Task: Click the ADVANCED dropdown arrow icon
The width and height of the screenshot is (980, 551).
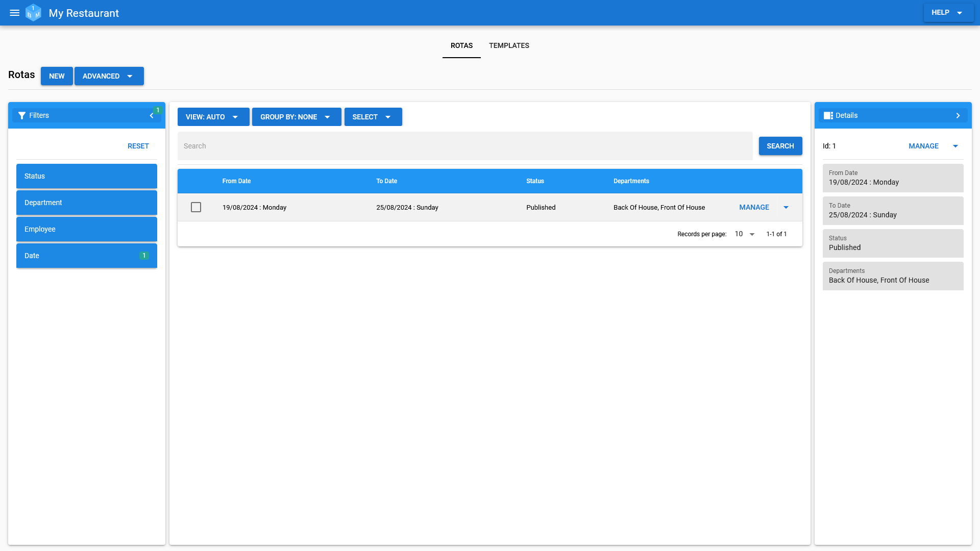Action: click(130, 76)
